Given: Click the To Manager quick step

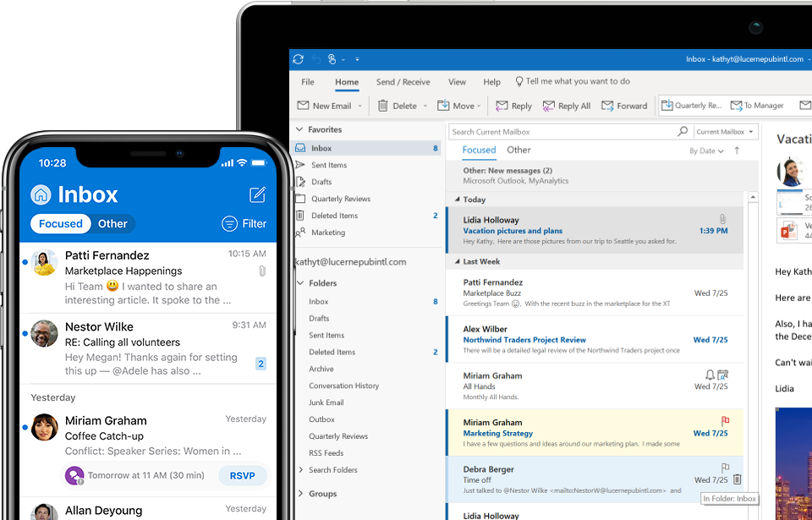Looking at the screenshot, I should [x=756, y=105].
